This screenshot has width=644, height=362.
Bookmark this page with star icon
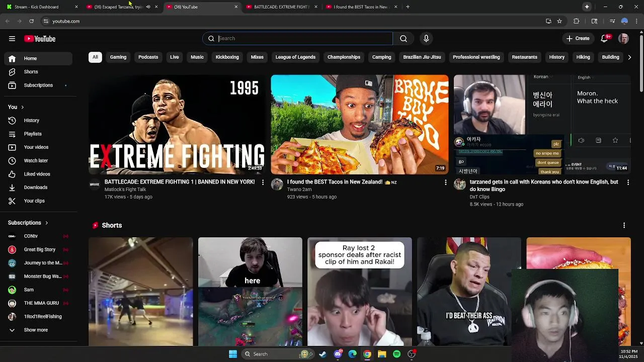click(559, 21)
